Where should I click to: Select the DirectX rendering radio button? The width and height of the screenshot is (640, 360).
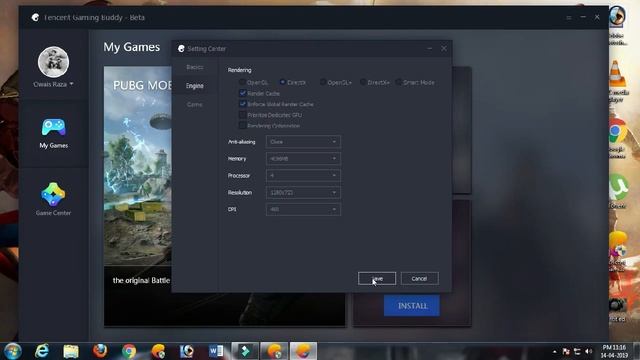coord(282,82)
